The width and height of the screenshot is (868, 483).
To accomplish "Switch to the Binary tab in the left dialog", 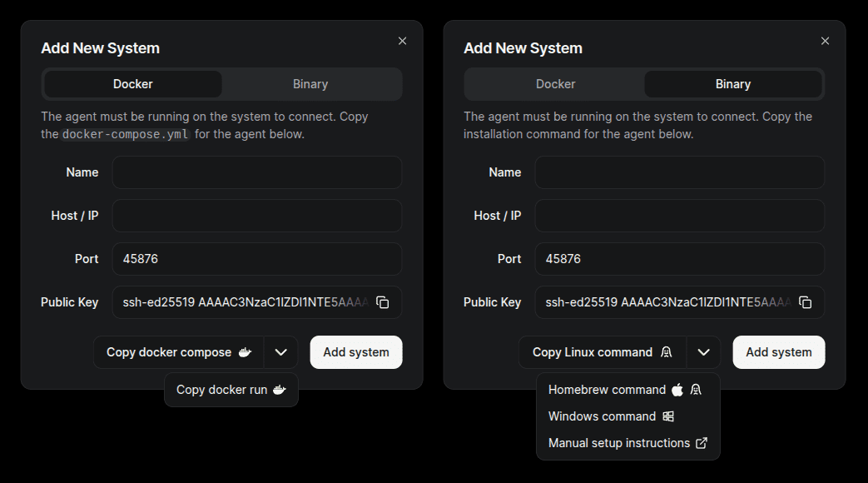I will click(x=310, y=84).
